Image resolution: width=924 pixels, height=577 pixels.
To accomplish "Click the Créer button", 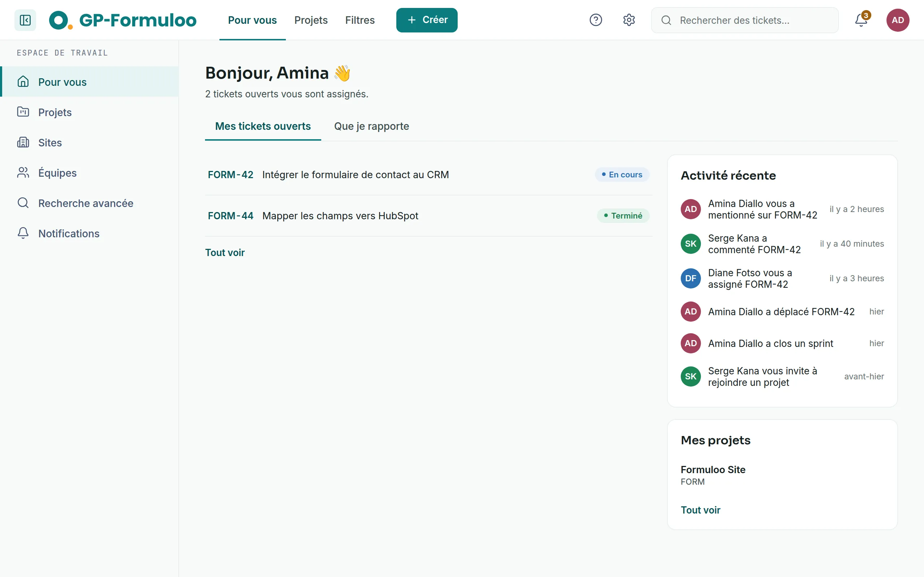I will point(427,20).
